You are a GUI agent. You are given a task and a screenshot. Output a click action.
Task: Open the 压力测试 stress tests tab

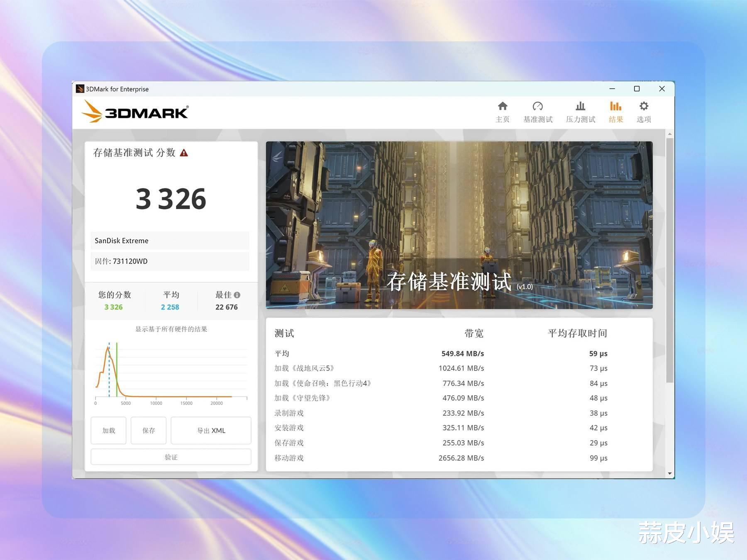(581, 112)
